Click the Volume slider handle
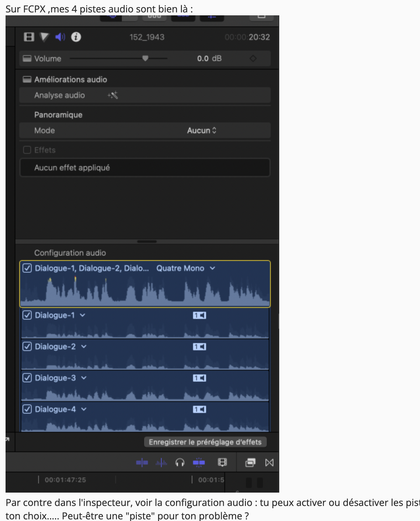This screenshot has height=521, width=420. pyautogui.click(x=145, y=58)
